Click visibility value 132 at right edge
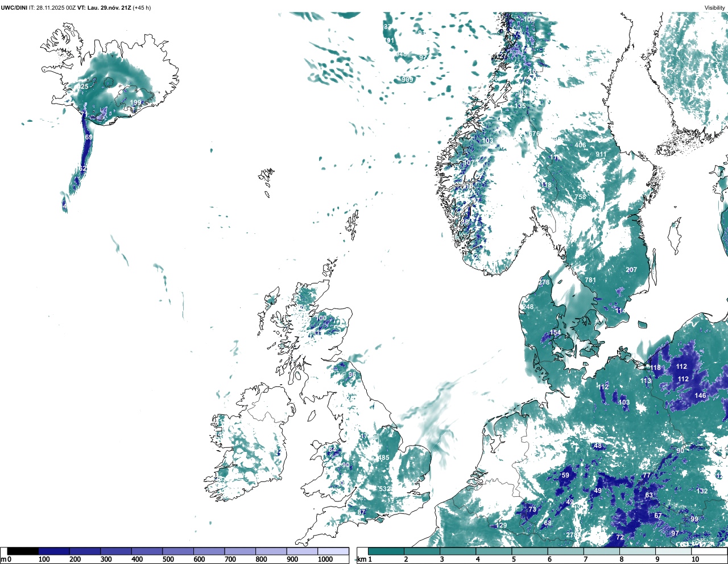The height and width of the screenshot is (564, 728). pyautogui.click(x=702, y=491)
